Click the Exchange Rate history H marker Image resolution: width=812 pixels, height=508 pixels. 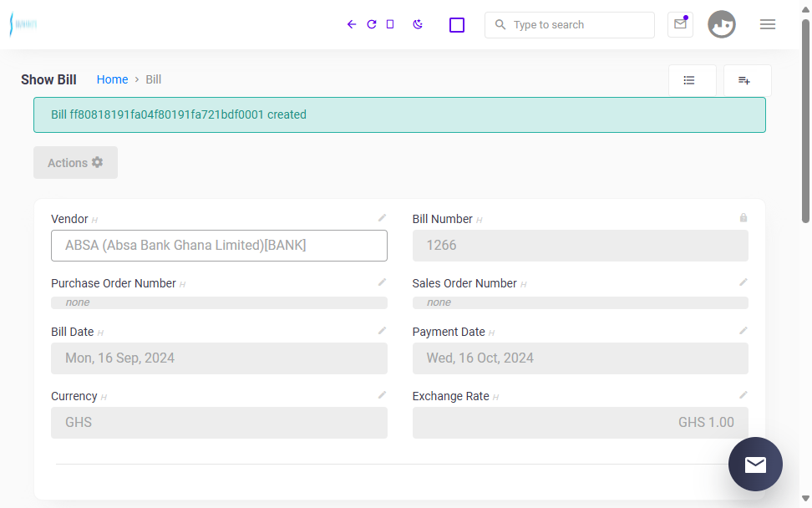point(496,397)
